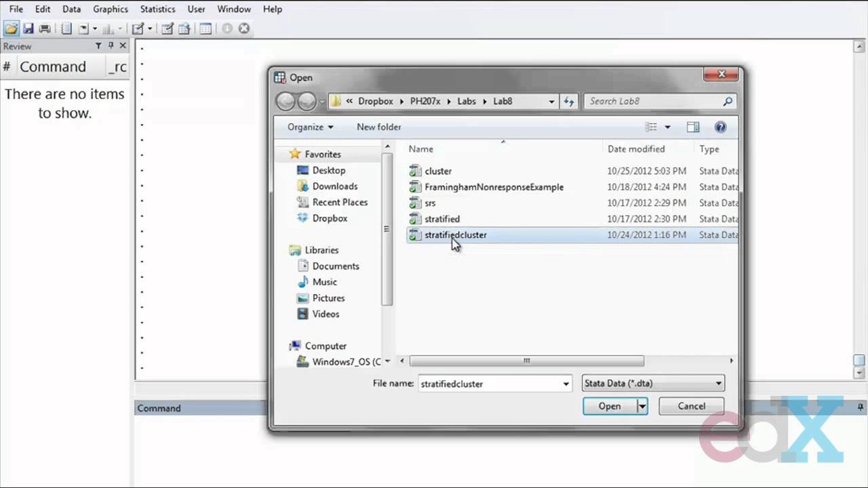The height and width of the screenshot is (488, 868).
Task: Click the Print icon in Stata toolbar
Action: pyautogui.click(x=45, y=28)
